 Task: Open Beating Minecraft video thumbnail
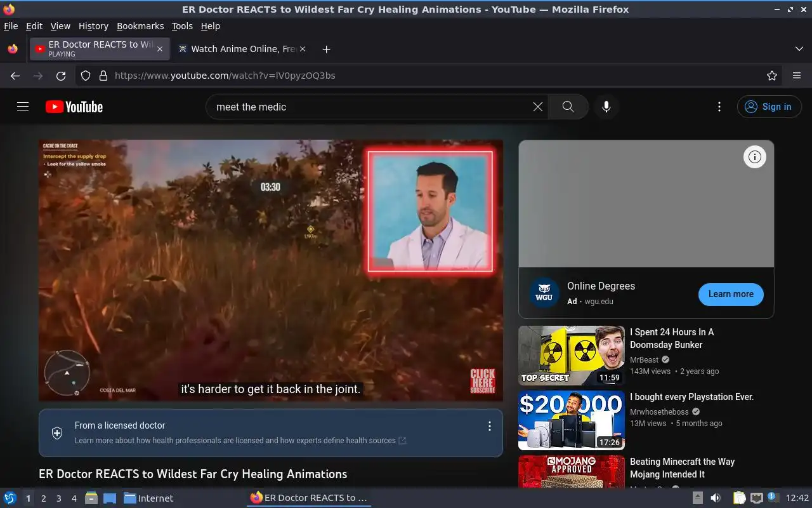572,471
